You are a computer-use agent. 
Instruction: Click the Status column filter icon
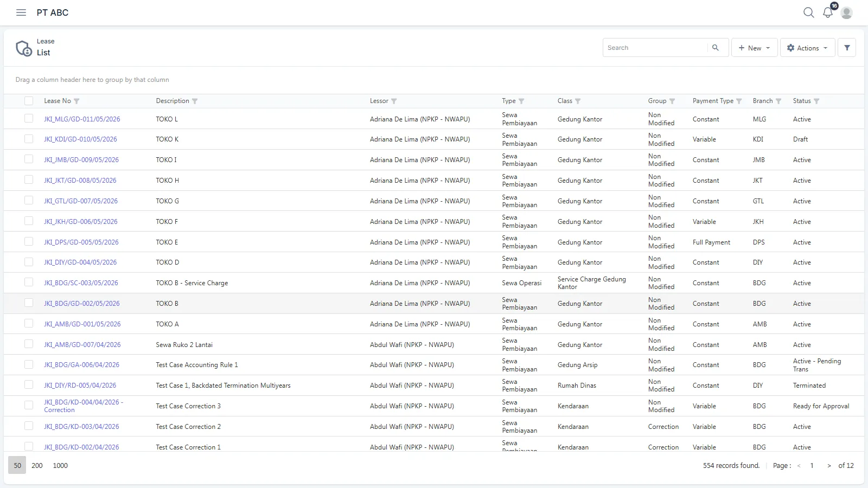point(816,101)
